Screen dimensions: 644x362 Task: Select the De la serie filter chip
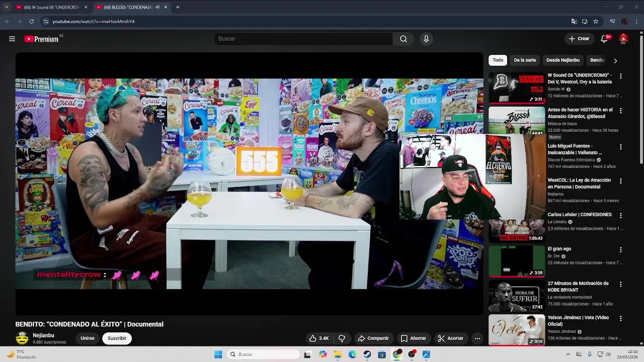coord(525,60)
